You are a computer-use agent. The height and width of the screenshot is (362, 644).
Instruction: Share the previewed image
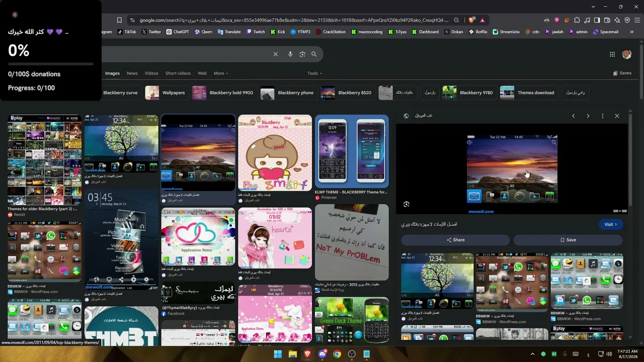[x=455, y=240]
